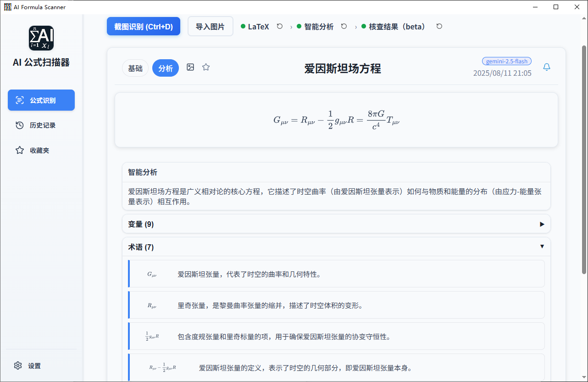Collapse the 术语 (7) section
588x382 pixels.
point(336,247)
